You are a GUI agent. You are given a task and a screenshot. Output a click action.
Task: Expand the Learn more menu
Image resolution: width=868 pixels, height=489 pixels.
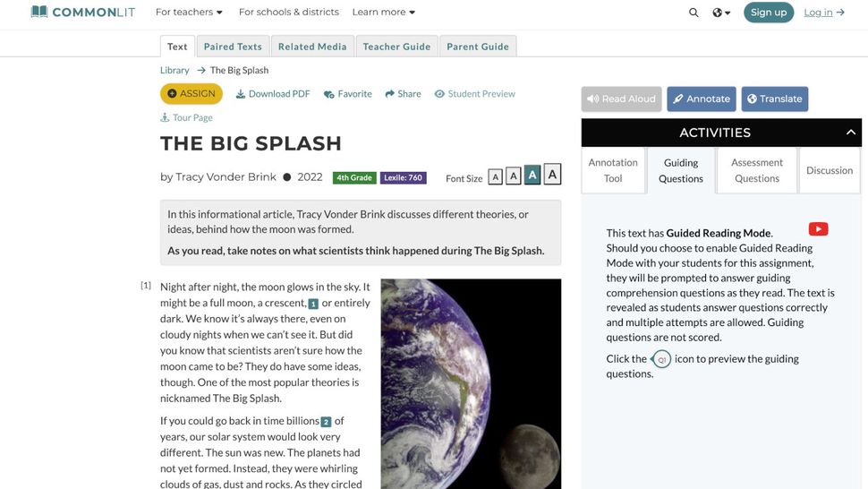(x=384, y=13)
